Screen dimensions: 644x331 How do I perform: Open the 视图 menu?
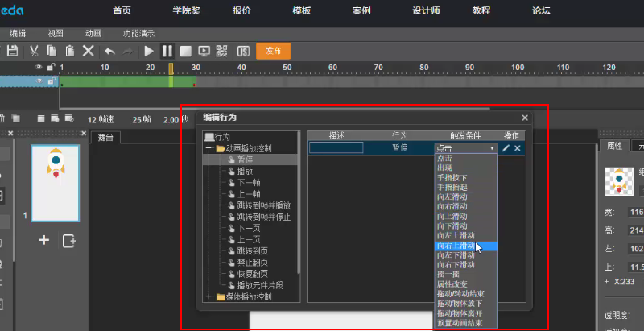point(56,34)
